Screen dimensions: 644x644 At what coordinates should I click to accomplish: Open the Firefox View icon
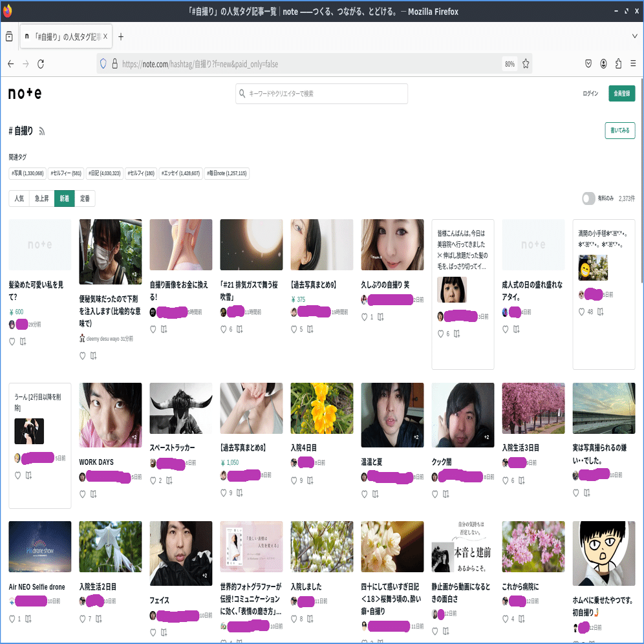coord(9,37)
